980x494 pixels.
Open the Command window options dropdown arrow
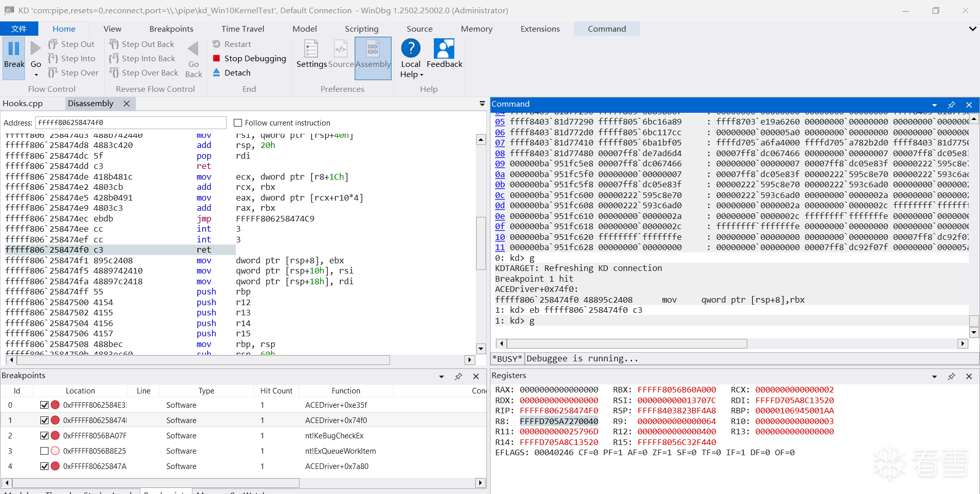click(935, 105)
